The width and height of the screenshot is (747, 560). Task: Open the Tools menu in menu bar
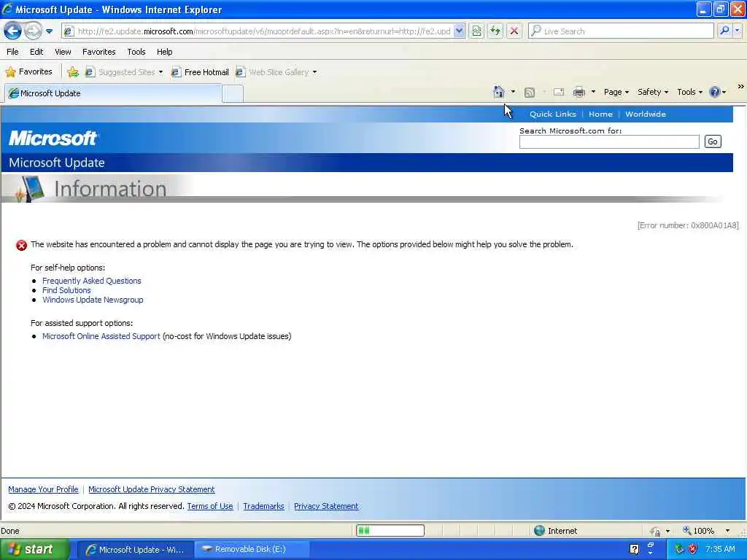(x=136, y=52)
